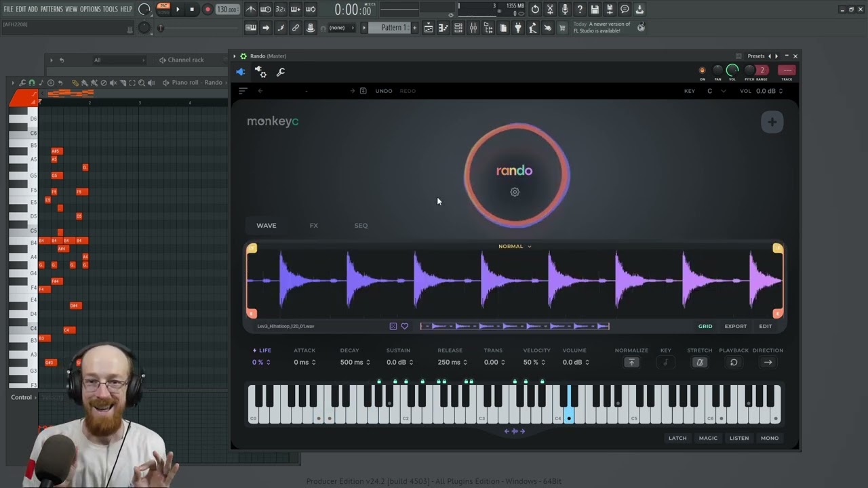This screenshot has width=868, height=488.
Task: Stop playback in FL Studio transport
Action: click(192, 9)
